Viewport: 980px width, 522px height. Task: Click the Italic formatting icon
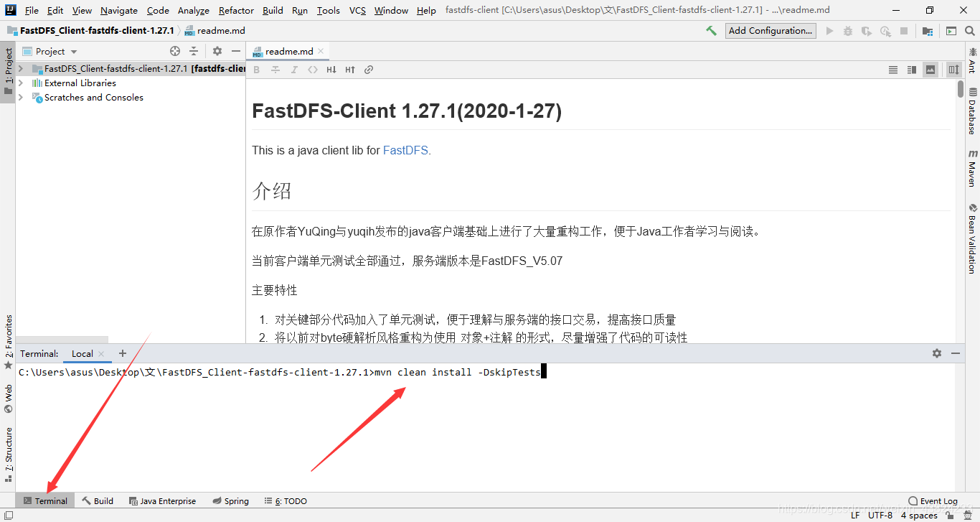coord(294,70)
